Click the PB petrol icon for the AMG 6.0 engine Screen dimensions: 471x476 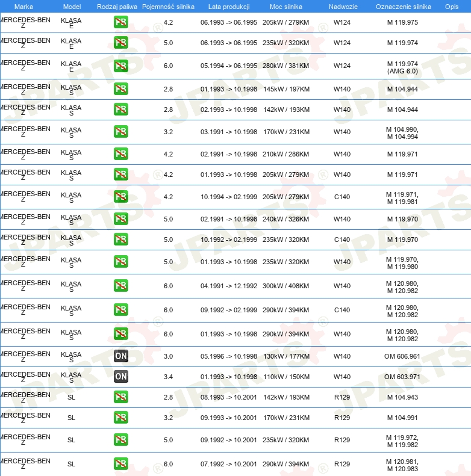click(x=120, y=66)
